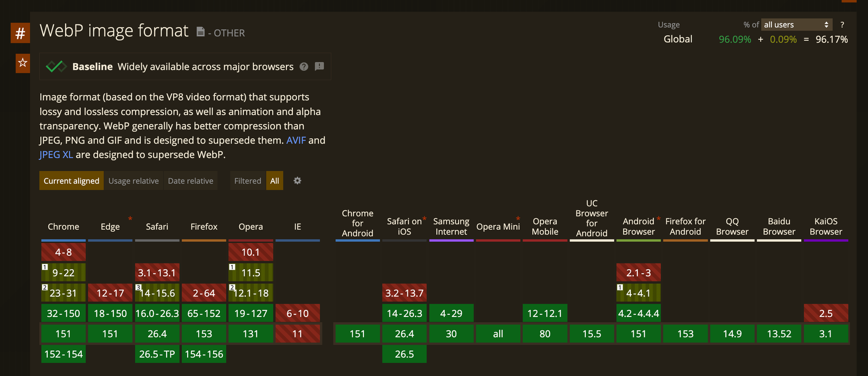Open the spec document icon beside title
Screen dimensions: 868x376
pos(200,32)
